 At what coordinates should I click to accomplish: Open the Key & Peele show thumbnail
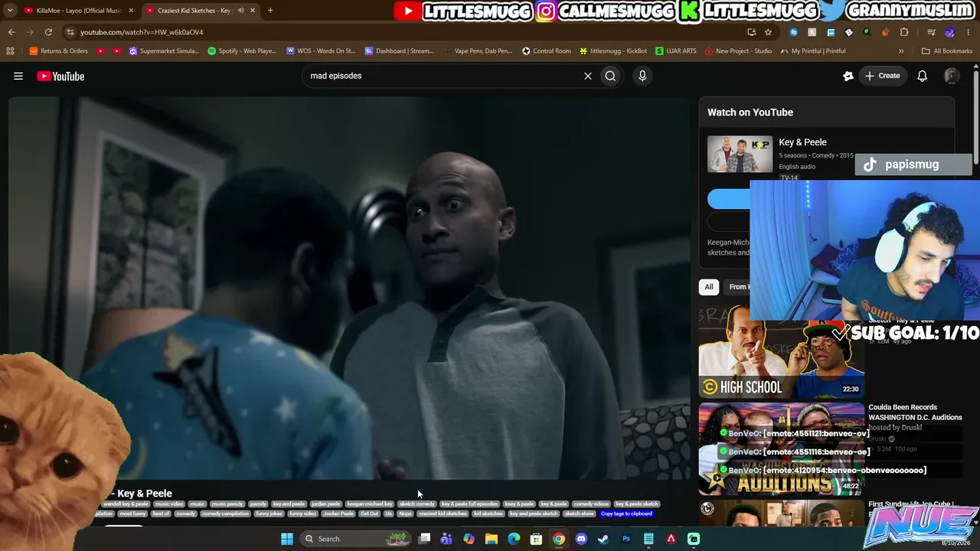740,154
